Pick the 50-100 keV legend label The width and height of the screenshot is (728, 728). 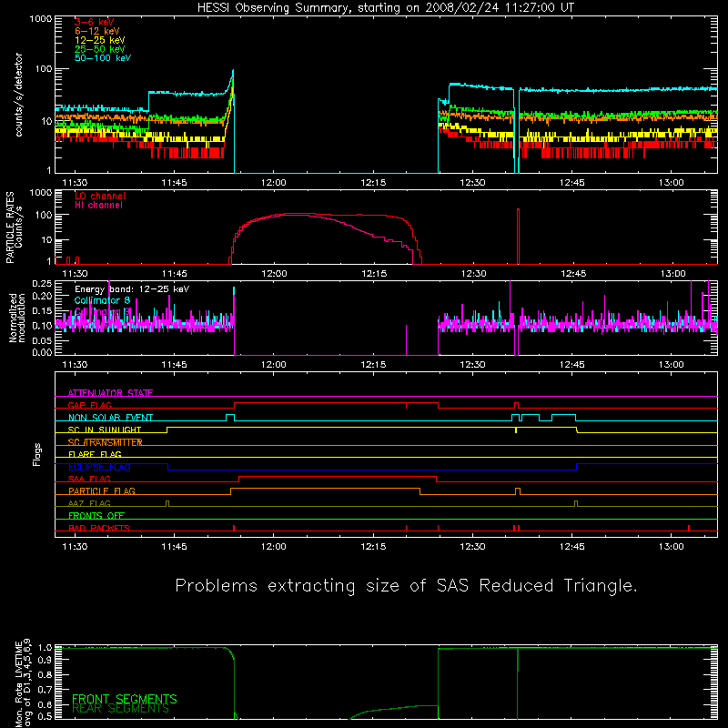(x=103, y=58)
